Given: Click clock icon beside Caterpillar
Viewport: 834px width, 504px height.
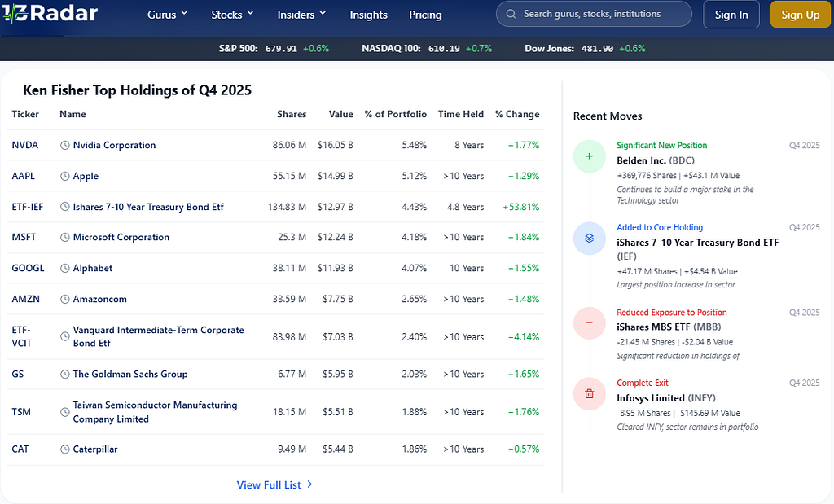Looking at the screenshot, I should pyautogui.click(x=65, y=449).
